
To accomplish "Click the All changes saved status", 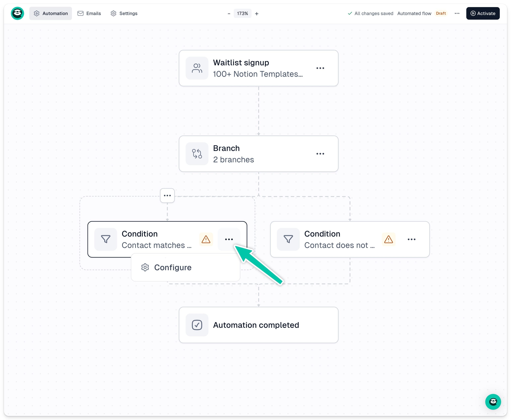I will coord(370,14).
